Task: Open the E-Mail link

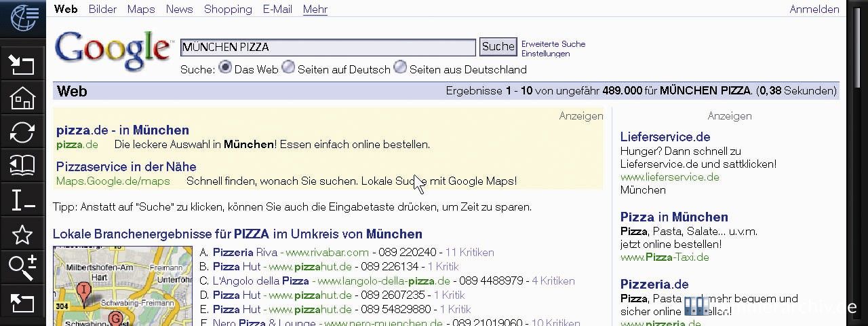Action: (x=277, y=9)
